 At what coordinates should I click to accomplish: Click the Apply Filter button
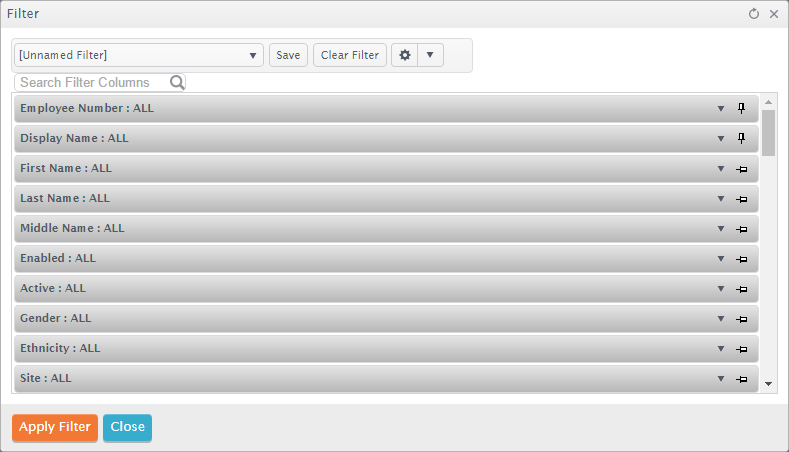click(55, 427)
